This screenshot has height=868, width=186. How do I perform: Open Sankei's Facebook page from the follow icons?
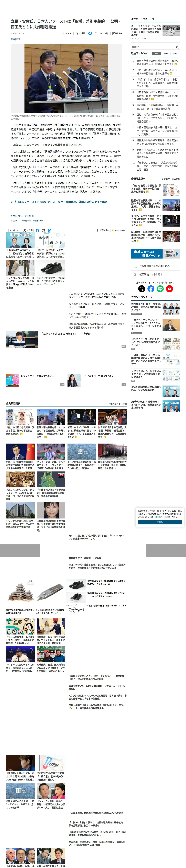point(151,288)
